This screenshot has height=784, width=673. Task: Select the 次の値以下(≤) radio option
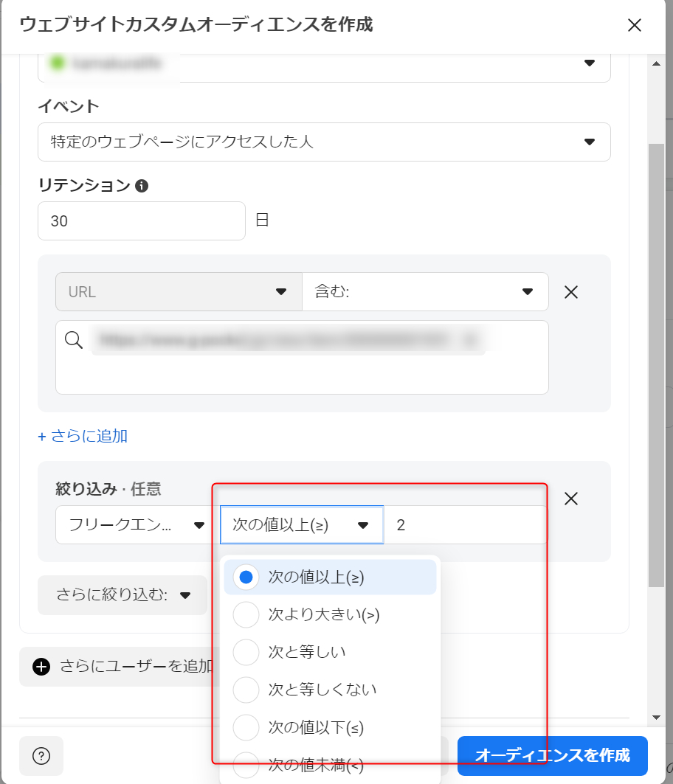pyautogui.click(x=246, y=728)
